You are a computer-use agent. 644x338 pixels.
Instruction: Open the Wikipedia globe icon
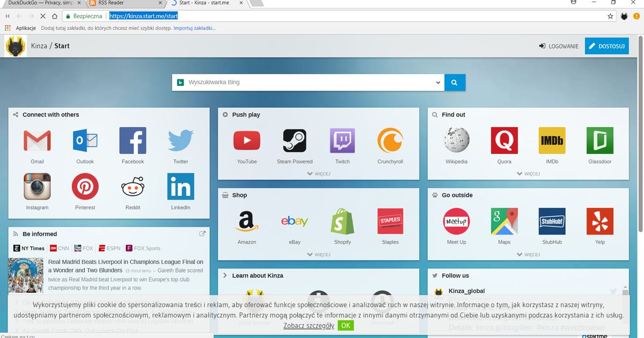[x=457, y=141]
